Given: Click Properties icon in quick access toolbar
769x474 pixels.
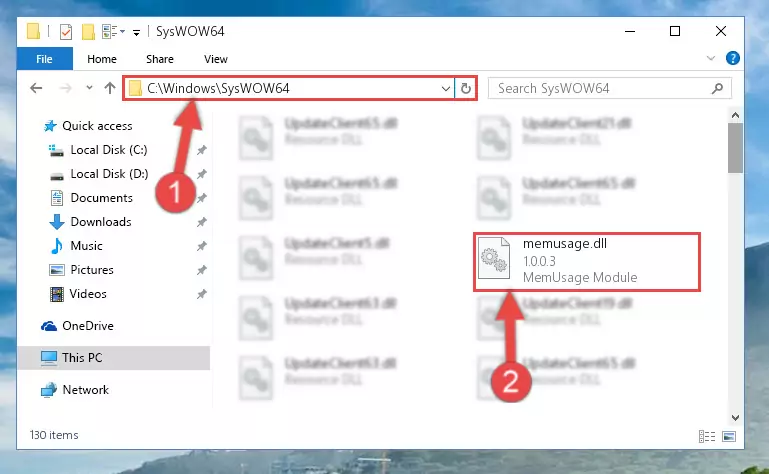Looking at the screenshot, I should click(66, 32).
